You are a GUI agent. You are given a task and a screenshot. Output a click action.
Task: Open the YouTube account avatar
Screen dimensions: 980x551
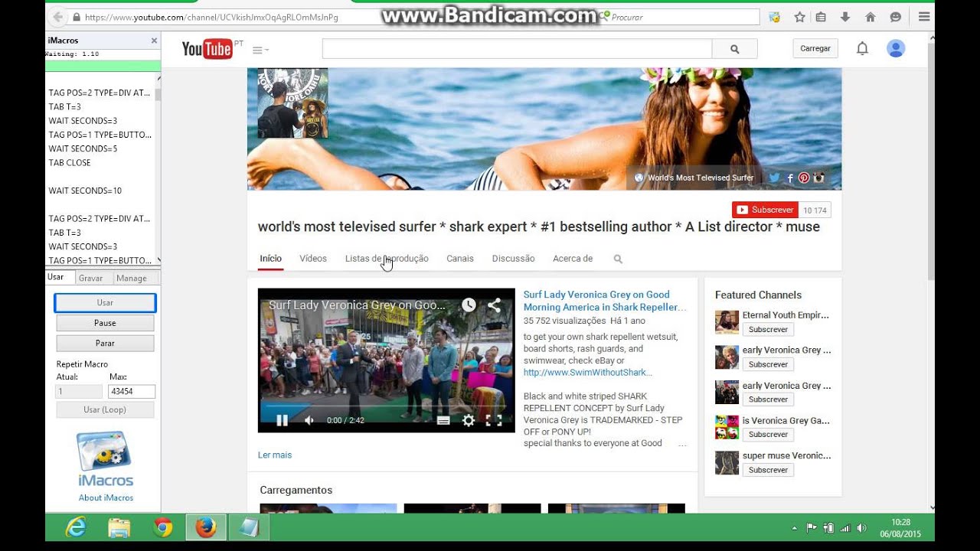tap(896, 49)
